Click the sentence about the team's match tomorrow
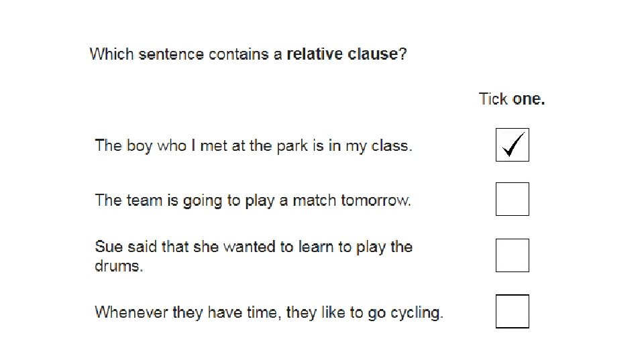644x362 pixels. [253, 200]
